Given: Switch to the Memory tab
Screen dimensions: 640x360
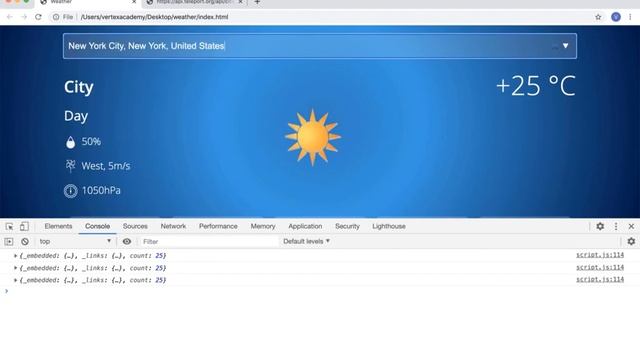Looking at the screenshot, I should tap(263, 226).
